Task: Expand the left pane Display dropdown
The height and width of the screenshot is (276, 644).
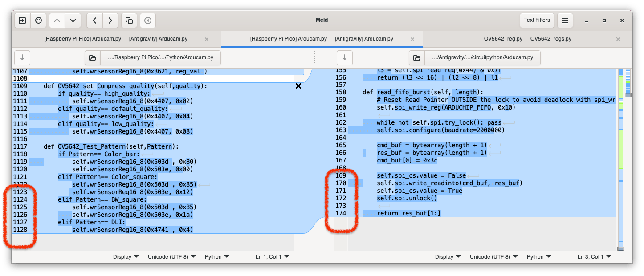Action: click(x=126, y=257)
